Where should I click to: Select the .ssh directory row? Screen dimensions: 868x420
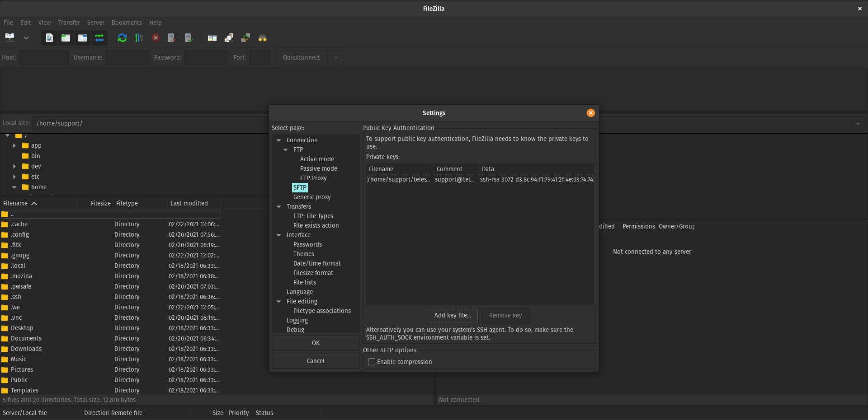point(111,297)
